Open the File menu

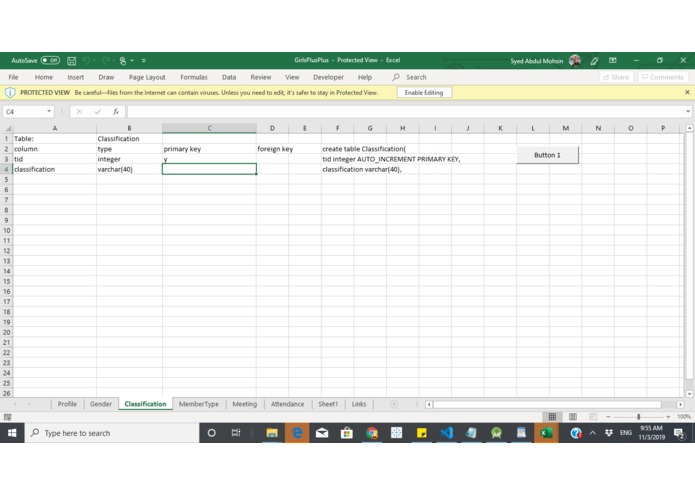(13, 77)
